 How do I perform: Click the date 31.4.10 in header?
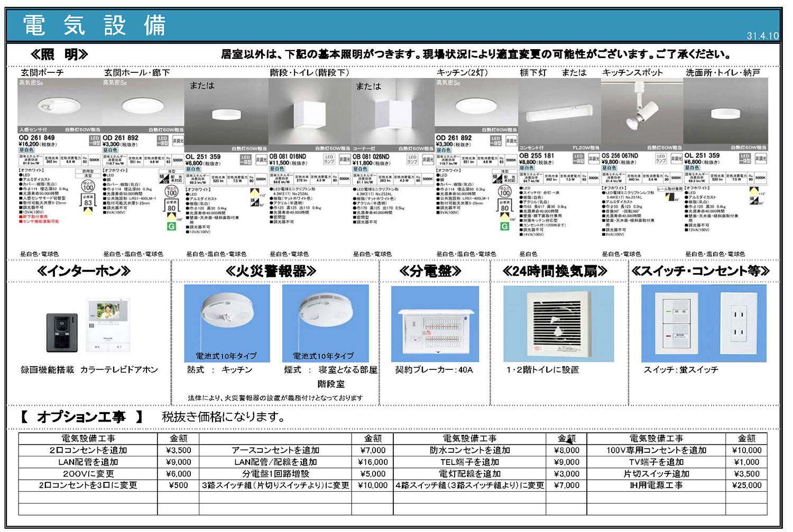tap(762, 36)
